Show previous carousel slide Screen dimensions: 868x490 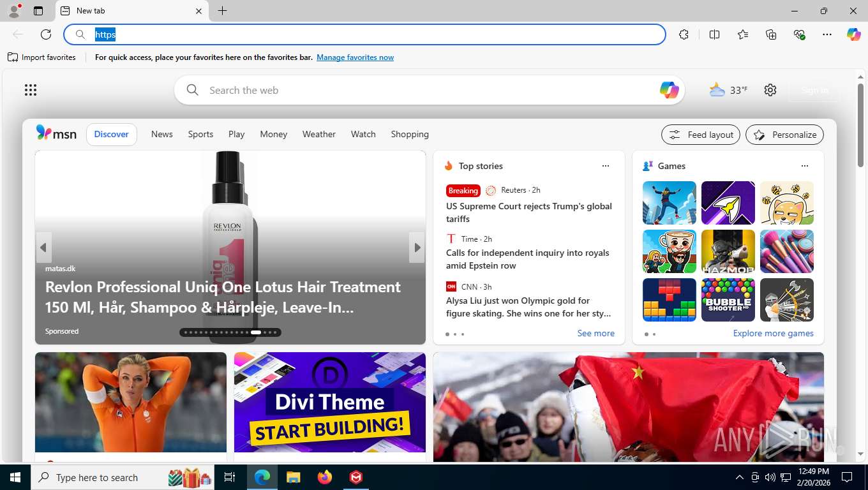tap(43, 248)
